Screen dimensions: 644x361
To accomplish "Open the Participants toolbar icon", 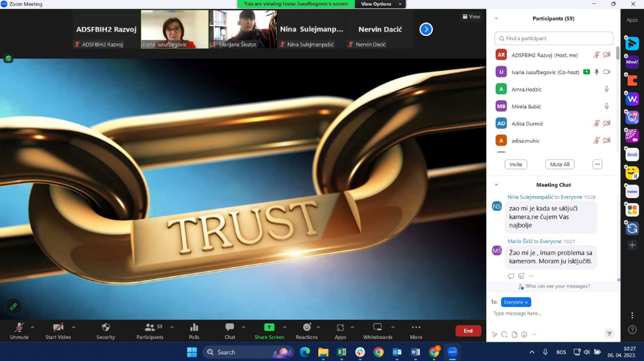I will [x=150, y=327].
